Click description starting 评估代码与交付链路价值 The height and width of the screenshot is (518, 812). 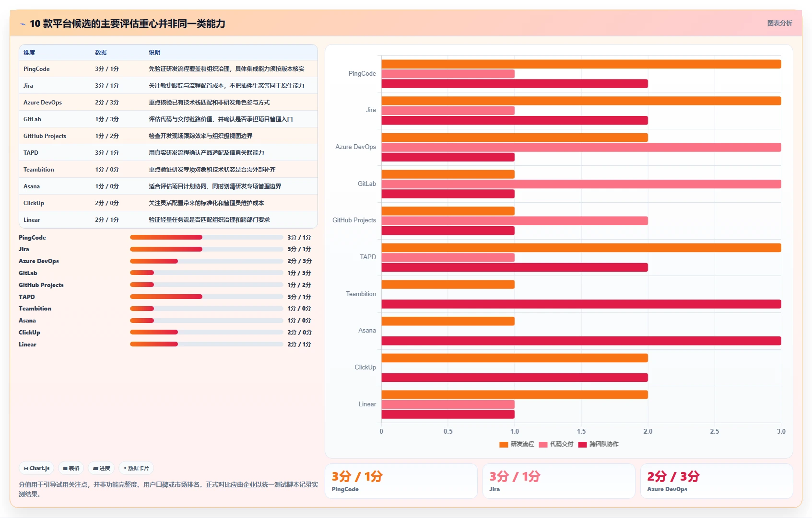(221, 119)
